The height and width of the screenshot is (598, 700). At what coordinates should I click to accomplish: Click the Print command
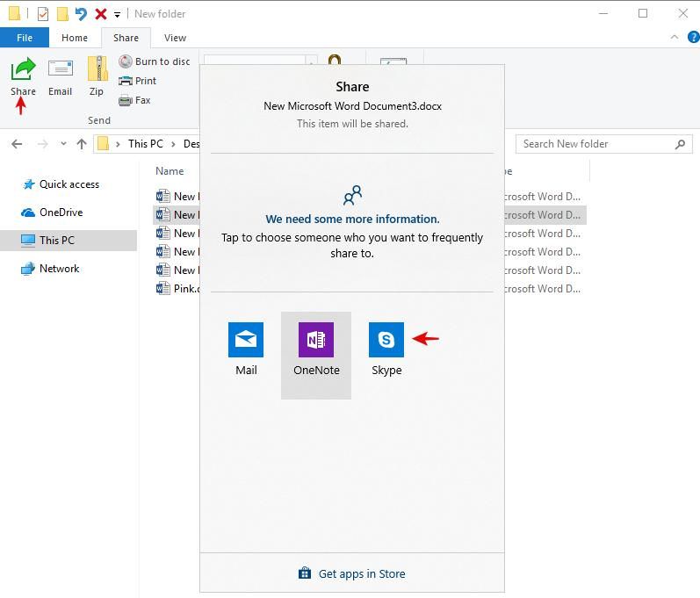tap(138, 81)
